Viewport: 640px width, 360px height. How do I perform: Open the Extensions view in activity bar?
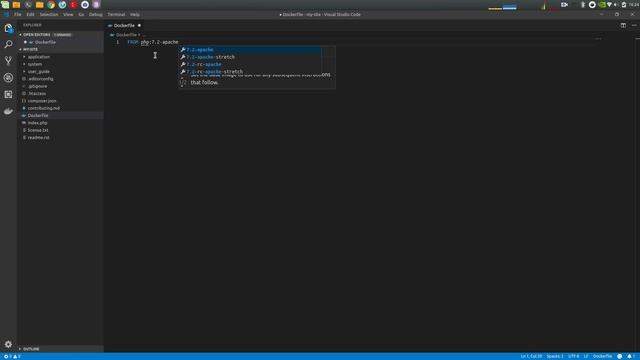tap(8, 94)
